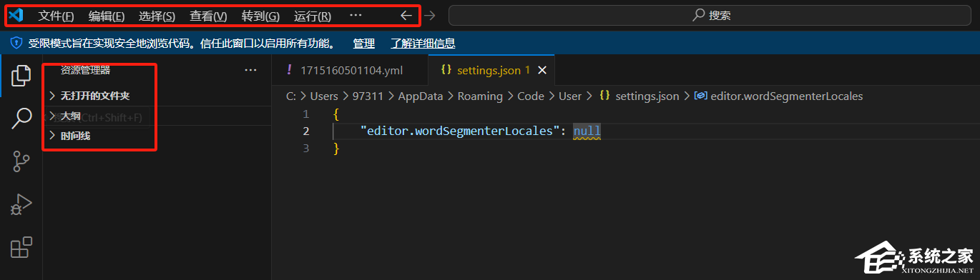Open 资源管理器 panel more actions ellipsis

pos(250,70)
